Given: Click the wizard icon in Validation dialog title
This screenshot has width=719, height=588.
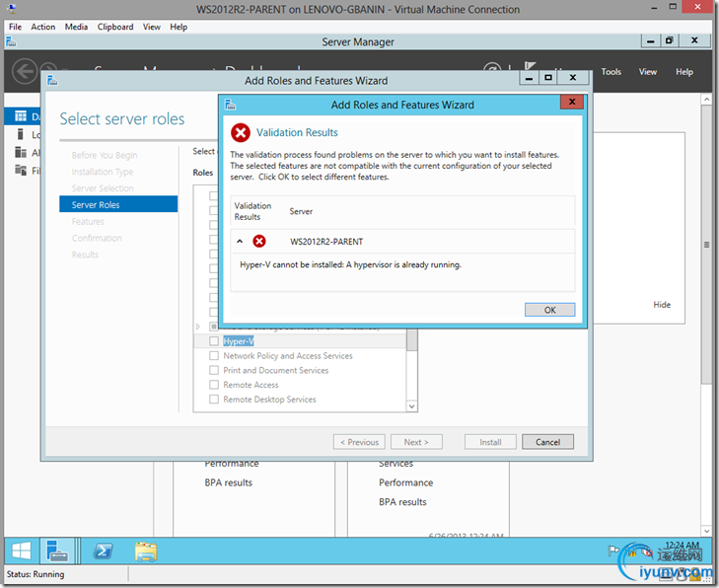Looking at the screenshot, I should [x=230, y=105].
